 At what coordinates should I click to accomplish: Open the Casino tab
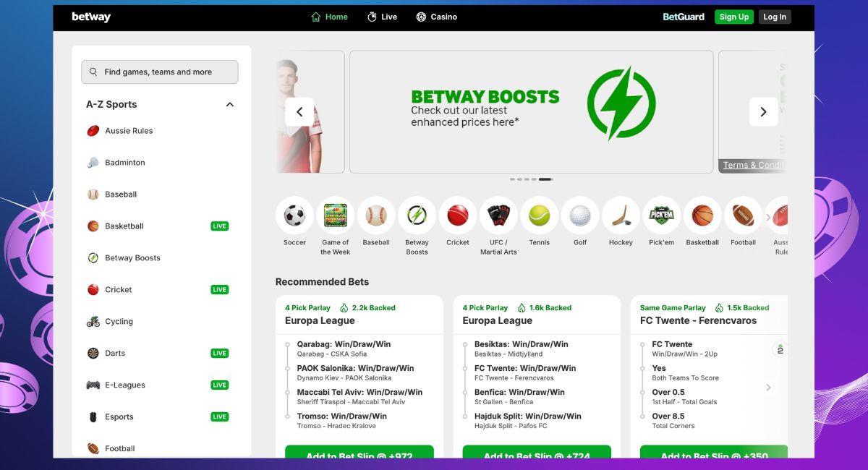[437, 17]
